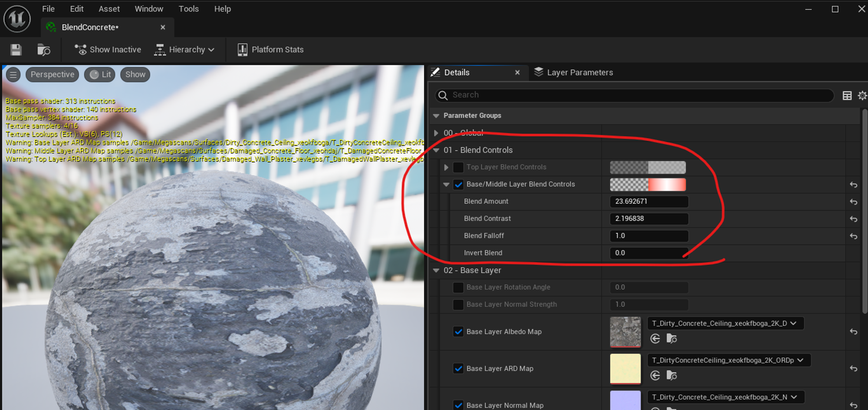The image size is (868, 410).
Task: Save the BlendConcrete asset
Action: coord(16,50)
